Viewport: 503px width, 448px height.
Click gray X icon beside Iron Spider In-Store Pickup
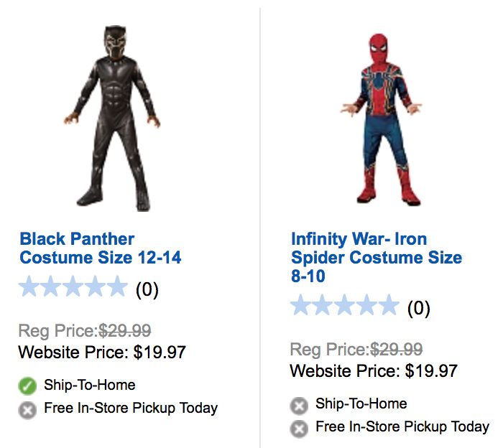pos(299,429)
